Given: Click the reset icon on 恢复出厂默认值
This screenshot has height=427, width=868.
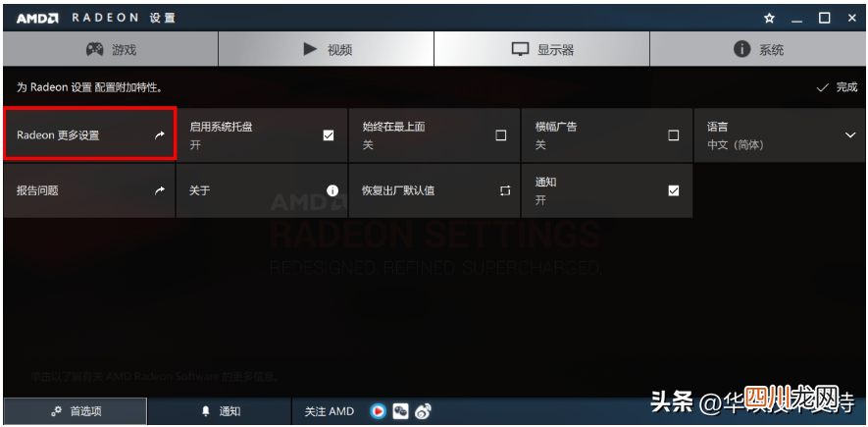Looking at the screenshot, I should pyautogui.click(x=505, y=190).
